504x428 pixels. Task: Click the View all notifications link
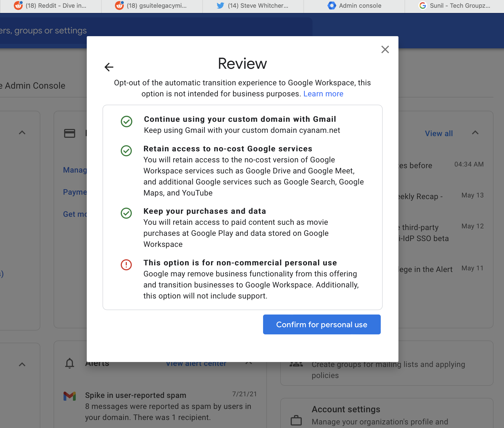click(x=439, y=133)
